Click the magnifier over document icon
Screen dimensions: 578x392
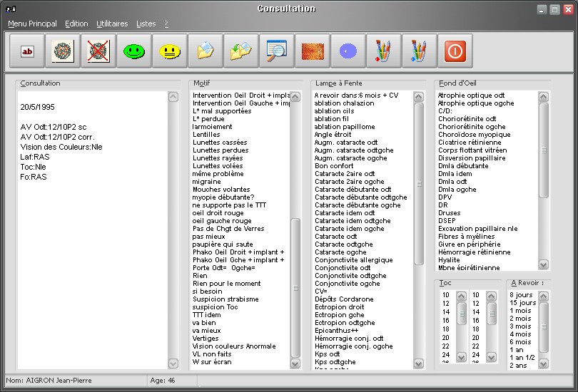[277, 51]
